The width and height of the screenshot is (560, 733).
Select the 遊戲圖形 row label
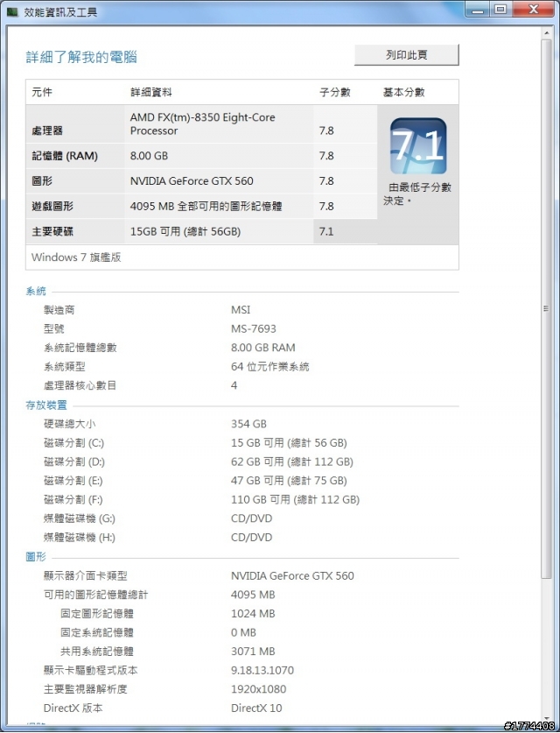click(52, 206)
